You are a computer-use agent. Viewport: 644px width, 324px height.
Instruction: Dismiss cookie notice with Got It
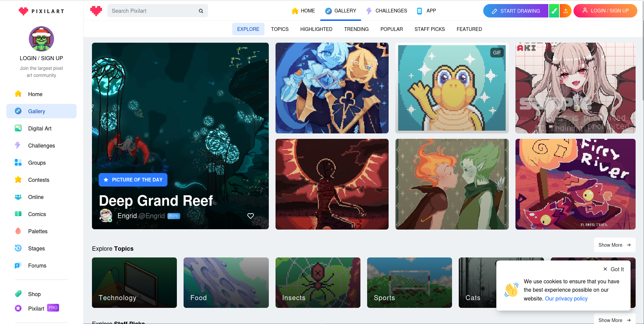coord(613,269)
